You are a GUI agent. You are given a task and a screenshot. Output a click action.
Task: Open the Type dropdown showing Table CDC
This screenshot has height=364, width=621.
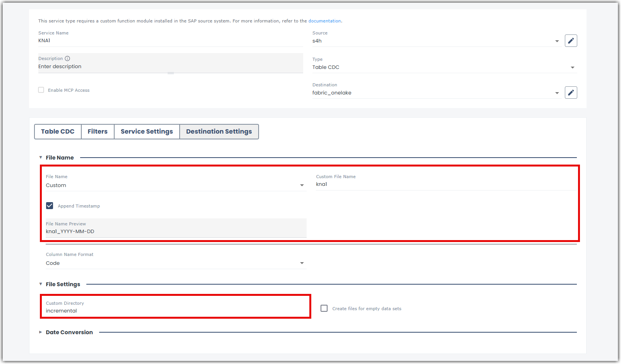click(x=444, y=67)
